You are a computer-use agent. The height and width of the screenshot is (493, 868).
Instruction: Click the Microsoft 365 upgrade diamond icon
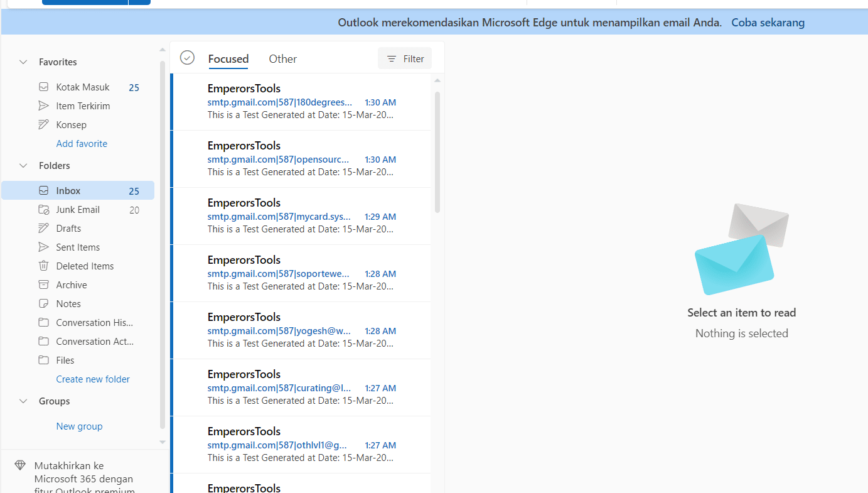click(20, 465)
